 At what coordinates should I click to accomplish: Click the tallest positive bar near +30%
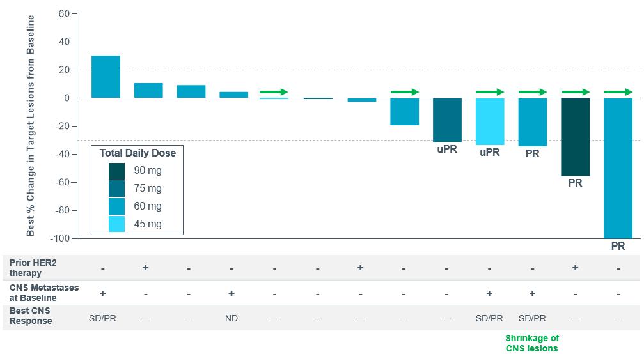coord(106,77)
